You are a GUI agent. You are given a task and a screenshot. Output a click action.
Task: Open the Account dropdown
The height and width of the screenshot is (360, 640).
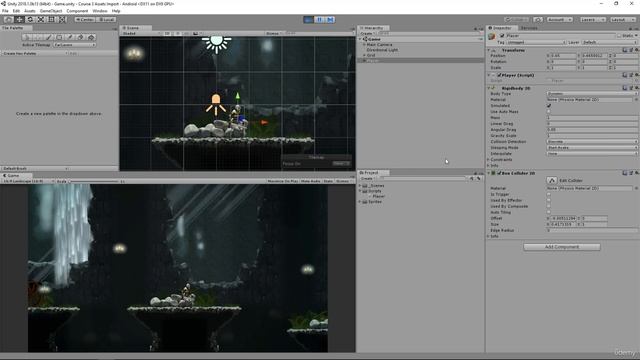pos(560,20)
